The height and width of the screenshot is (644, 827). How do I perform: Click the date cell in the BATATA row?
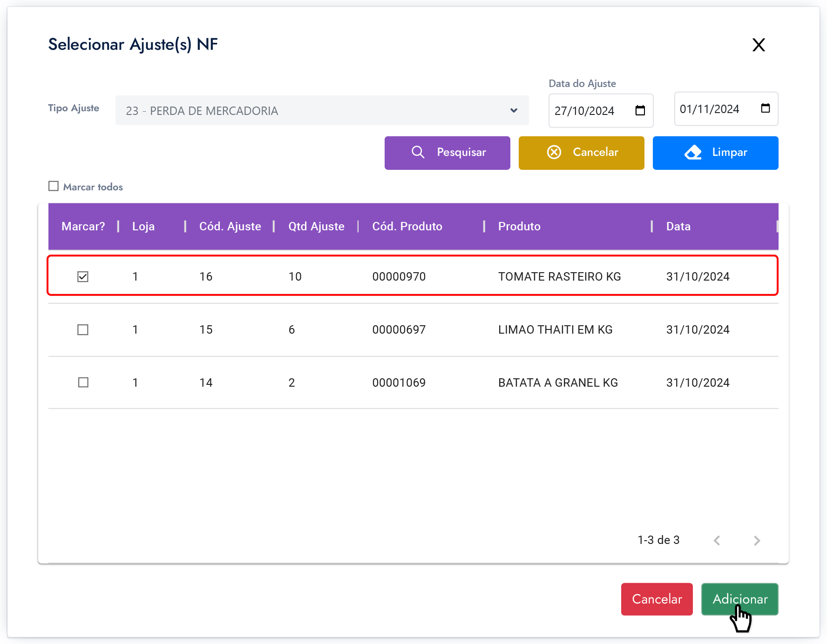[x=698, y=382]
